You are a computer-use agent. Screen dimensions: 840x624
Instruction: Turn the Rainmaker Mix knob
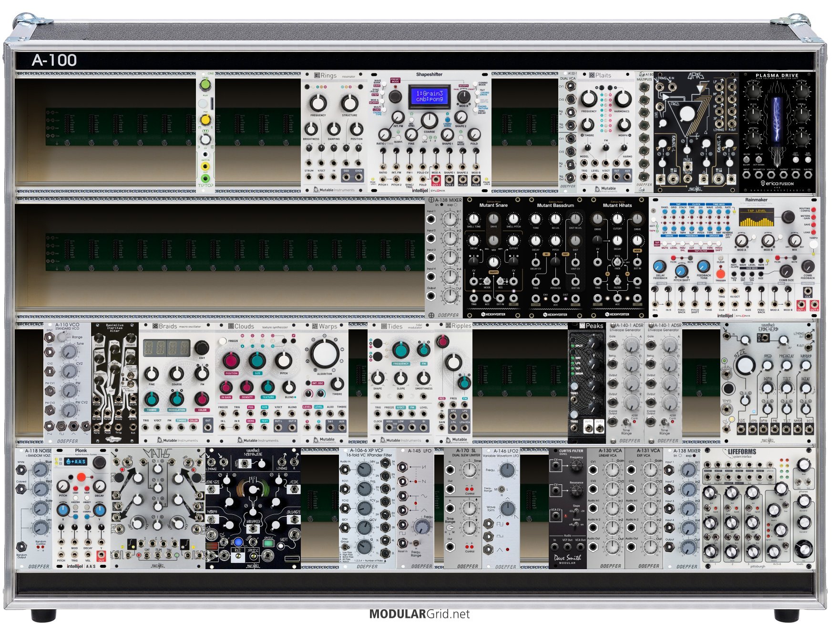click(x=795, y=240)
